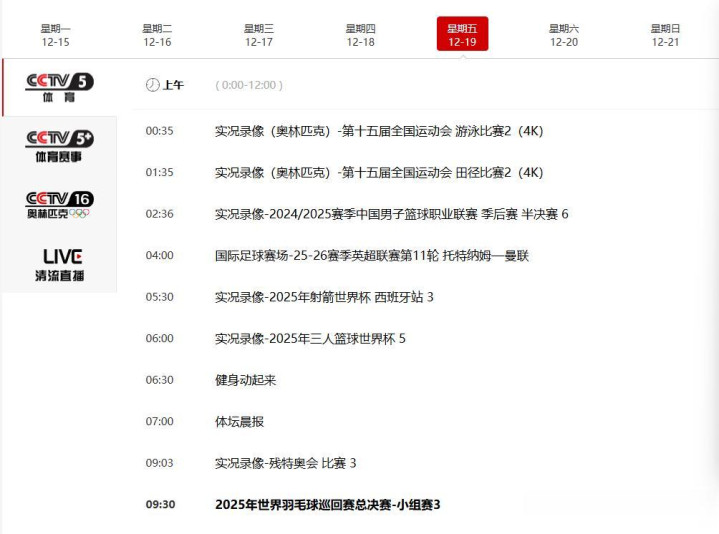Image resolution: width=719 pixels, height=534 pixels.
Task: Click the 06:00 time entry
Action: pyautogui.click(x=160, y=338)
